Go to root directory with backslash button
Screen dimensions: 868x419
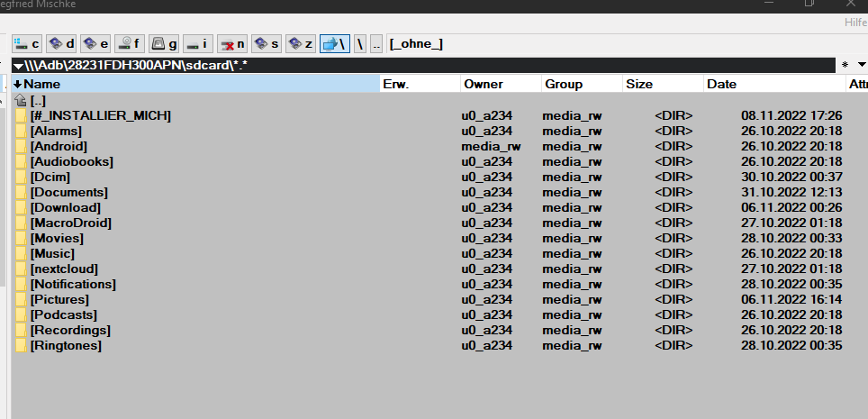[x=360, y=43]
